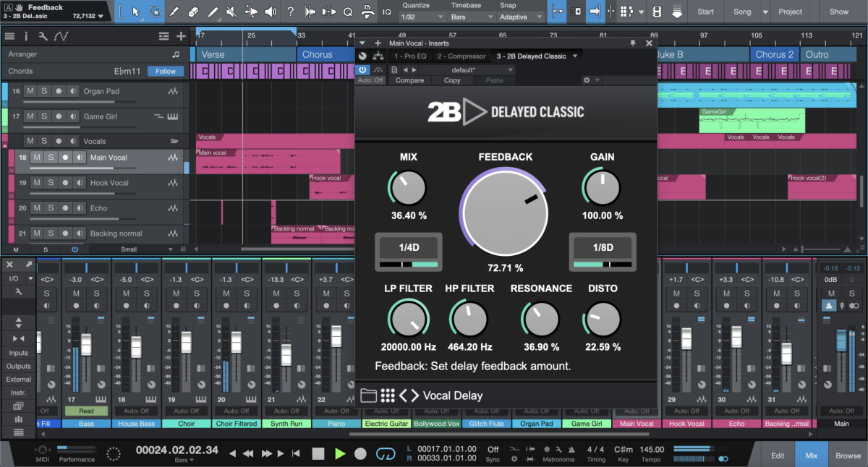Open the Show page
The height and width of the screenshot is (467, 868).
839,12
